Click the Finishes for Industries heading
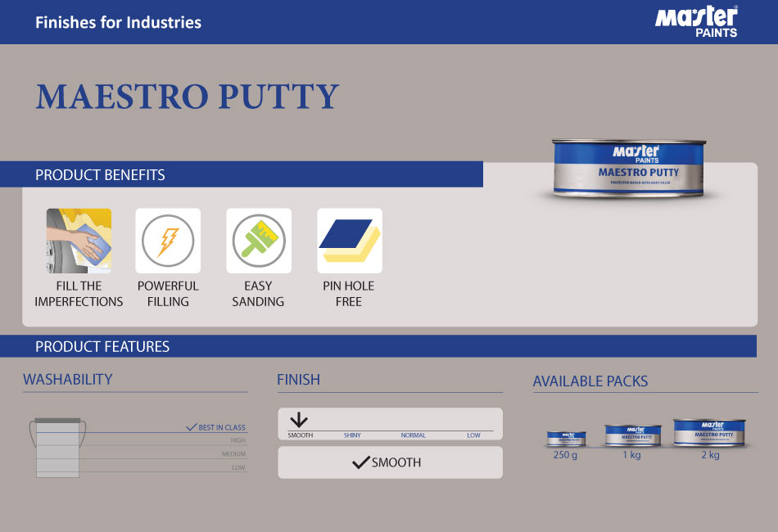This screenshot has width=778, height=532. [x=118, y=22]
